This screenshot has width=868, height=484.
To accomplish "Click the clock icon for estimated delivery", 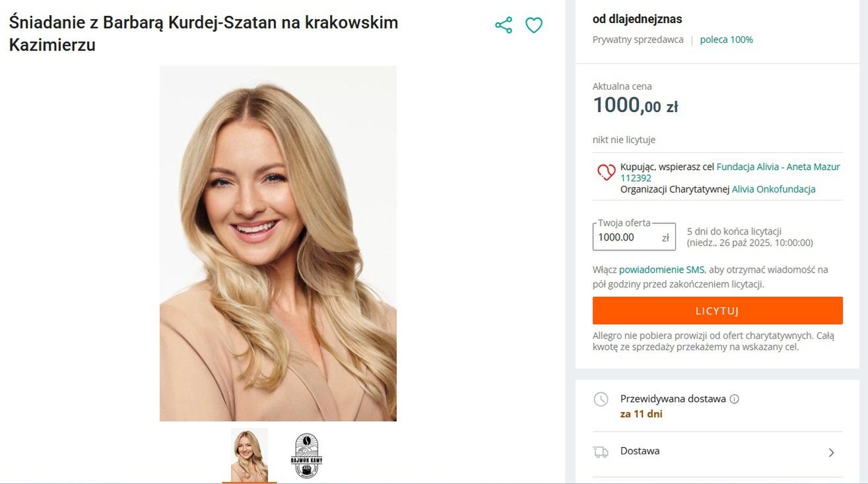I will click(601, 399).
